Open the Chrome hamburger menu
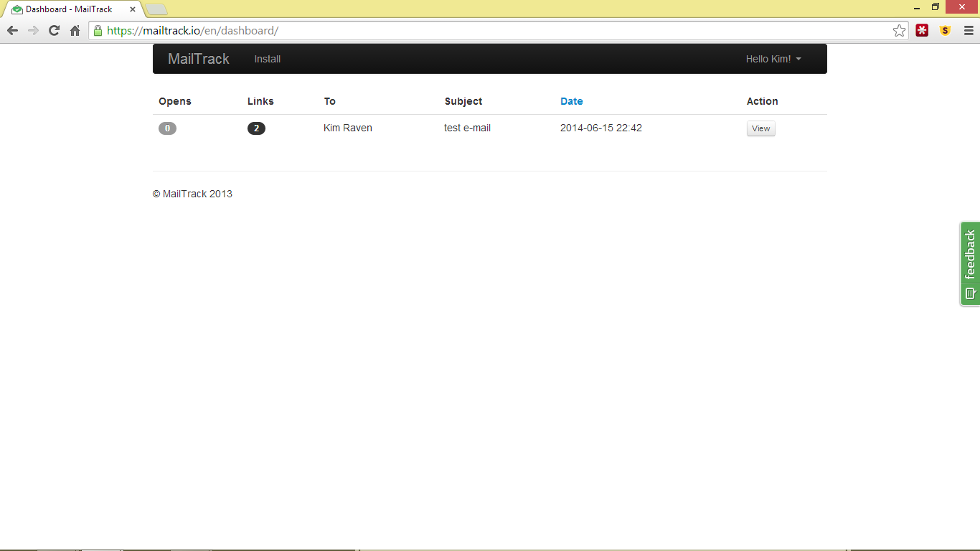This screenshot has width=980, height=551. (x=968, y=30)
